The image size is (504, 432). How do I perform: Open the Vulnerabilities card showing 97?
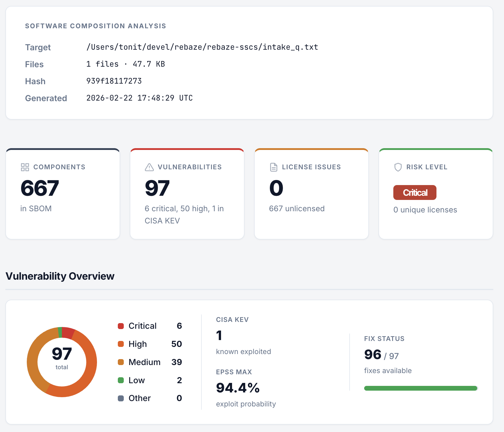[x=187, y=194]
